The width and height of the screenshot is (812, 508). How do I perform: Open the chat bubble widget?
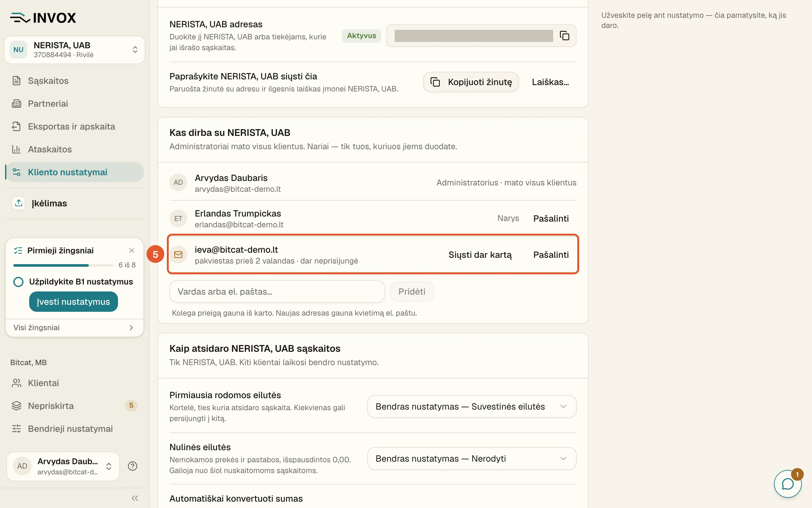click(788, 484)
